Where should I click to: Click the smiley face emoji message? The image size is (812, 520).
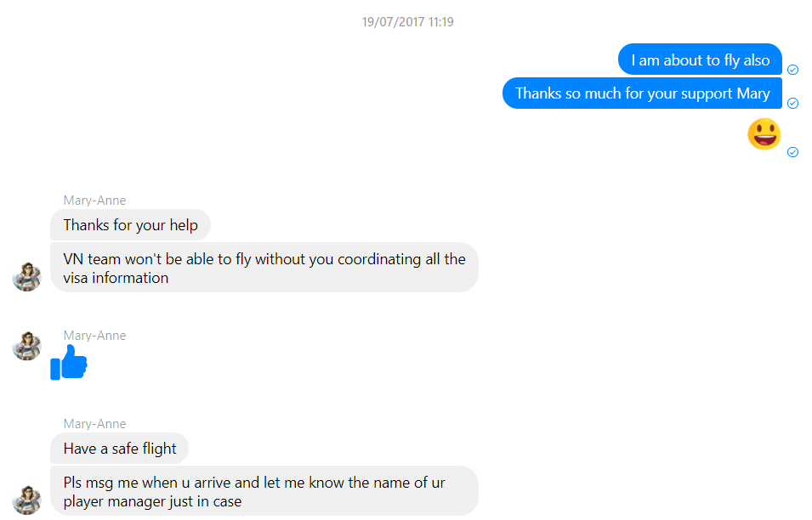764,134
